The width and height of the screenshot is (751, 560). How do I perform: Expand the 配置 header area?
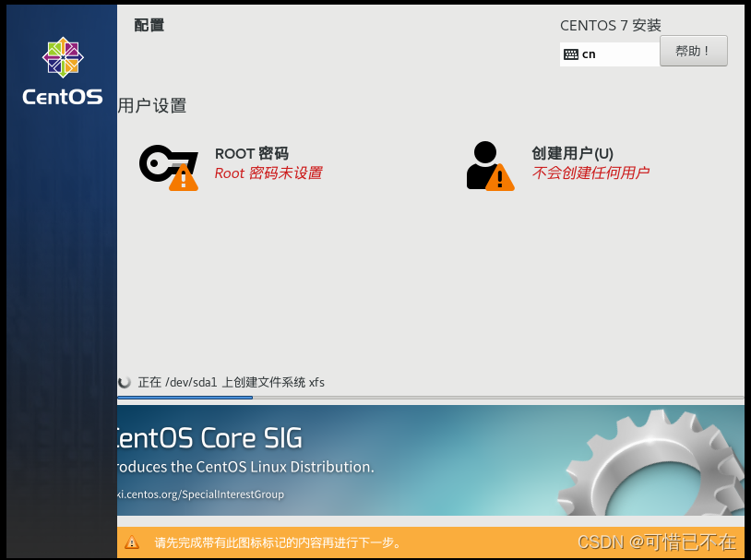(149, 25)
